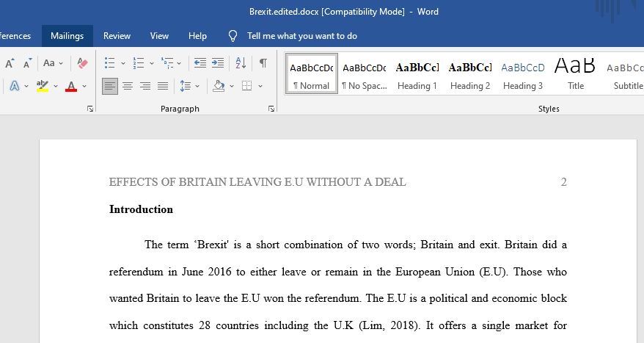Image resolution: width=644 pixels, height=343 pixels.
Task: Click the Introduction heading in document
Action: click(x=141, y=209)
